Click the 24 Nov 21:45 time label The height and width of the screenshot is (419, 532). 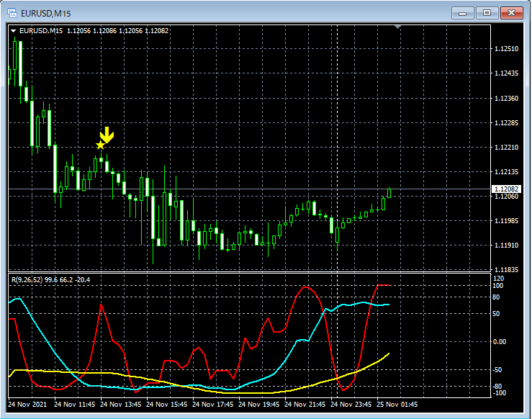[305, 405]
